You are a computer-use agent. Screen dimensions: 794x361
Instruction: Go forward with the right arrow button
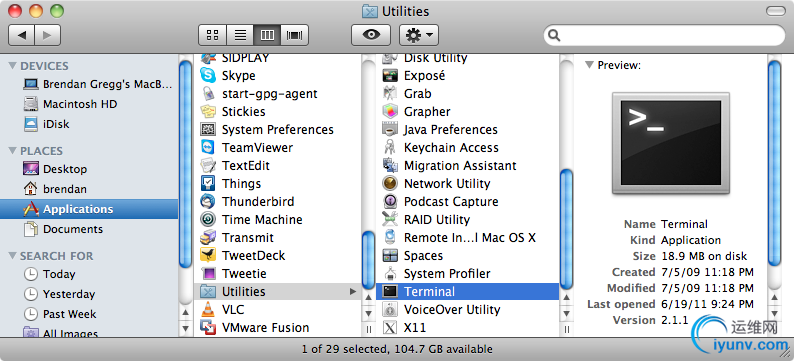(48, 35)
